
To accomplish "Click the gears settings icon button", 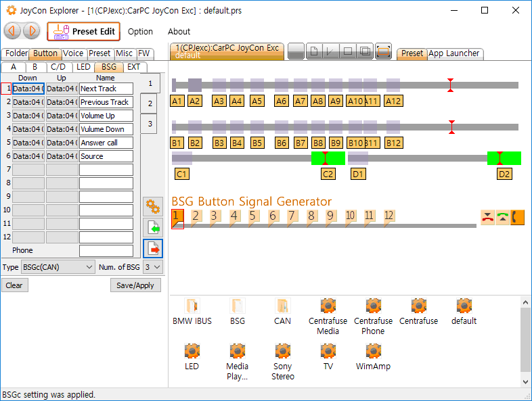I will click(x=153, y=206).
